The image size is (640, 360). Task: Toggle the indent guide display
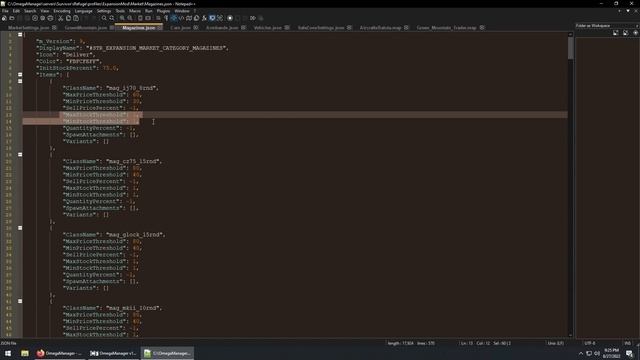(173, 18)
